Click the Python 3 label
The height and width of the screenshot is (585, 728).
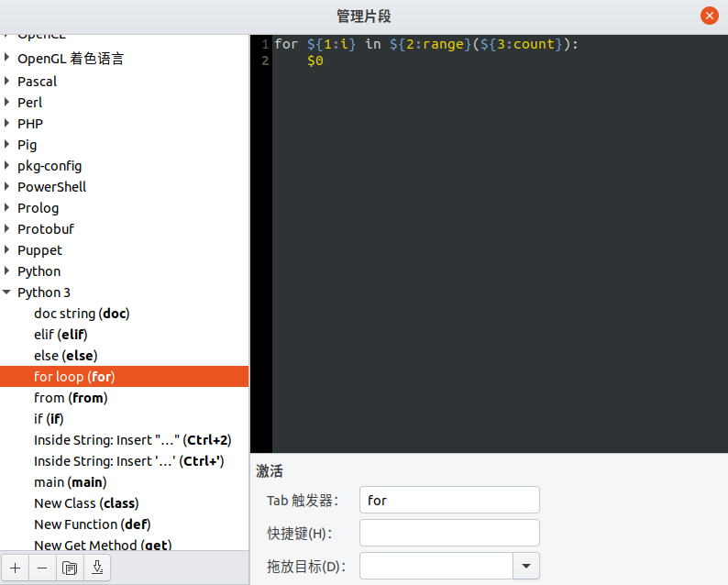44,292
